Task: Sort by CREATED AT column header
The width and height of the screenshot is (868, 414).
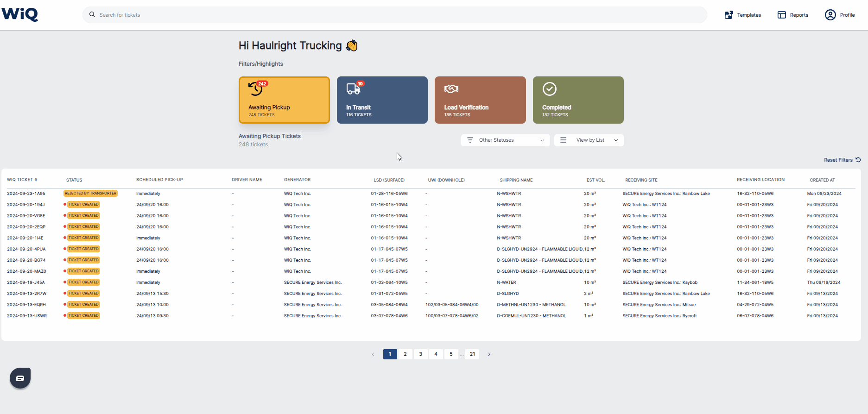Action: point(822,180)
